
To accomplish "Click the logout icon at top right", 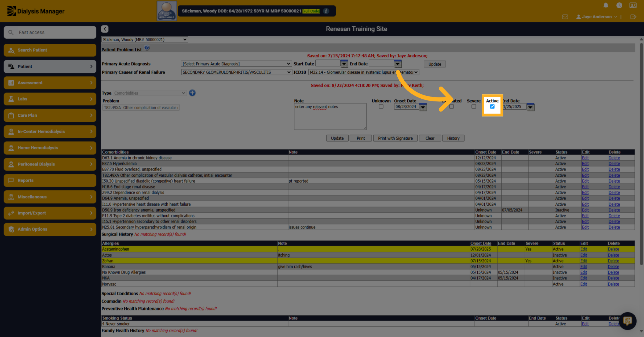I will (633, 17).
